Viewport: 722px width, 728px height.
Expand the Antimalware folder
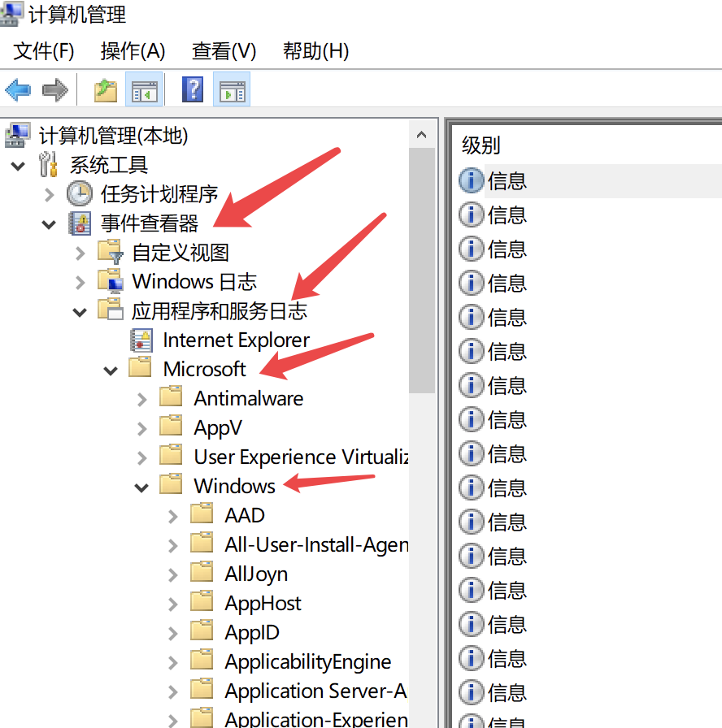[141, 399]
